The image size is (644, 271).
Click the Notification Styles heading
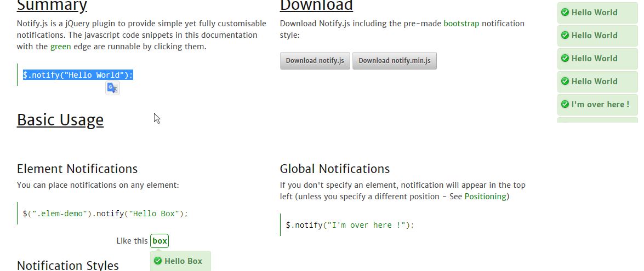[68, 266]
